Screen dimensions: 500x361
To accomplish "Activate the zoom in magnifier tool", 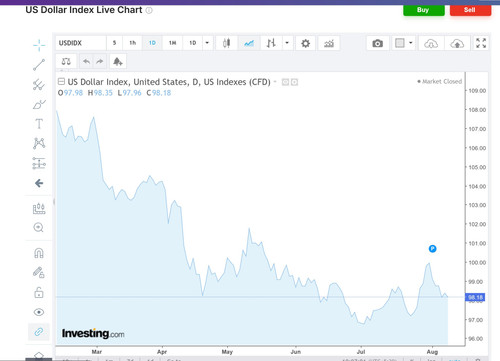I will [39, 228].
